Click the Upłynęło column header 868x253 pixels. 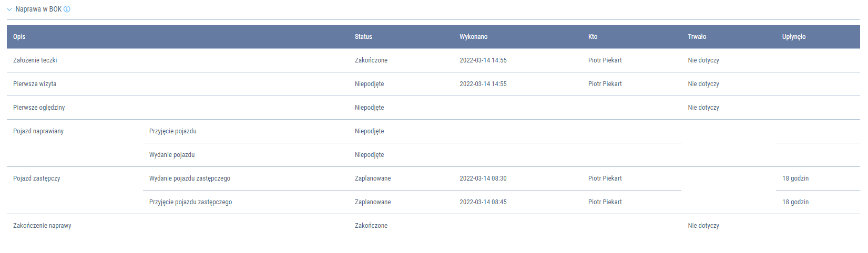tap(793, 37)
